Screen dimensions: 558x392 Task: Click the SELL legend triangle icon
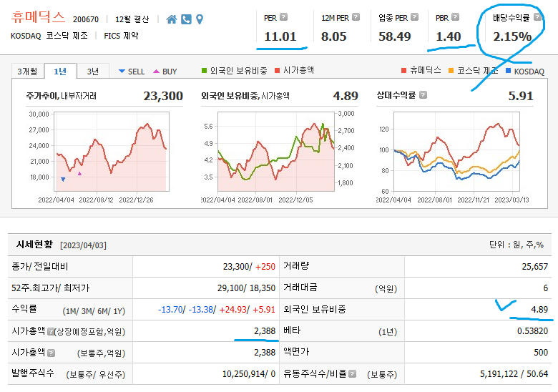(x=122, y=72)
